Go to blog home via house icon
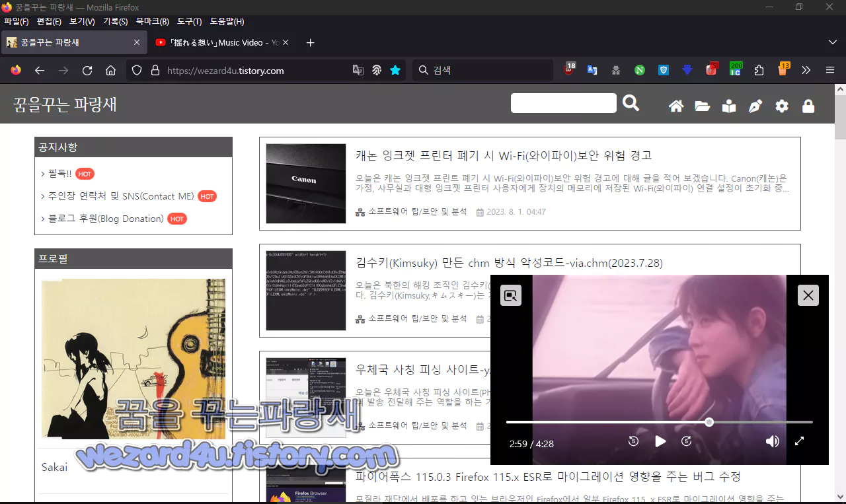The width and height of the screenshot is (846, 504). 676,106
